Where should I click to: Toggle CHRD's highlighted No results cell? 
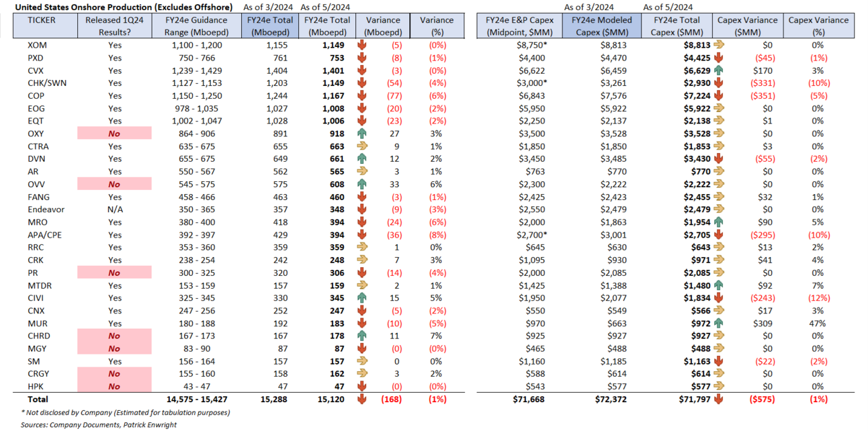pyautogui.click(x=114, y=336)
